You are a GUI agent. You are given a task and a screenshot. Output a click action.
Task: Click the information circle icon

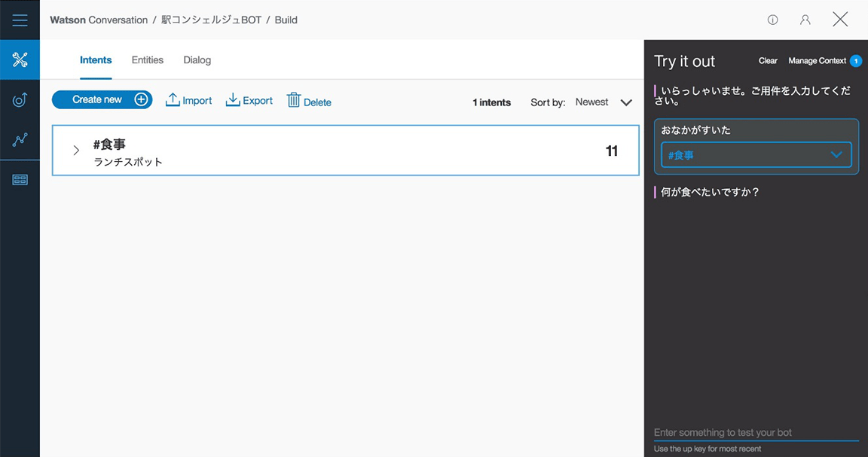click(x=773, y=20)
